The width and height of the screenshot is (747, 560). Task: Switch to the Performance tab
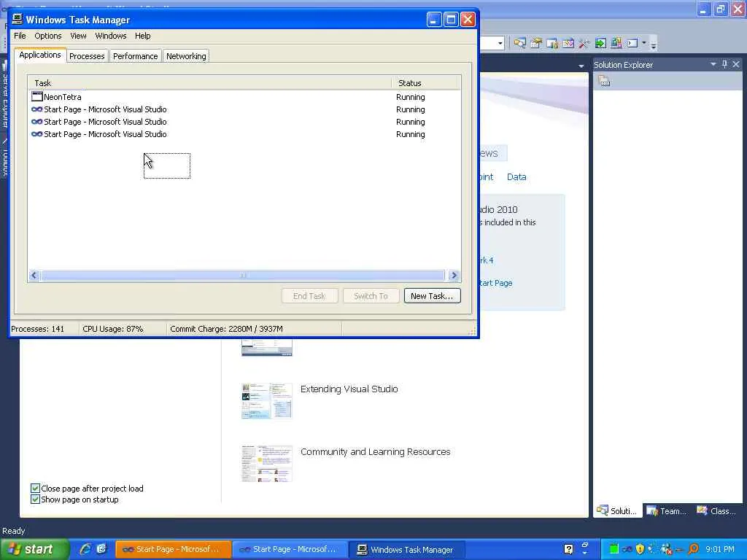[x=135, y=56]
